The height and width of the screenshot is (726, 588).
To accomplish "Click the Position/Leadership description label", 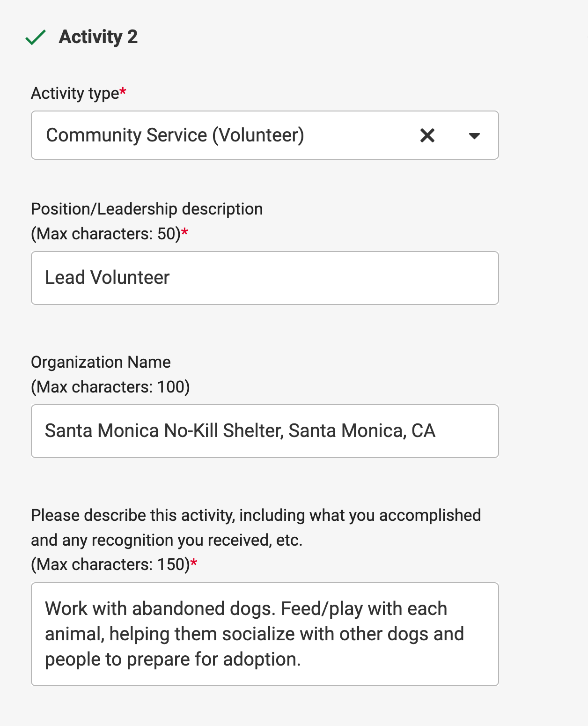I will click(x=147, y=209).
